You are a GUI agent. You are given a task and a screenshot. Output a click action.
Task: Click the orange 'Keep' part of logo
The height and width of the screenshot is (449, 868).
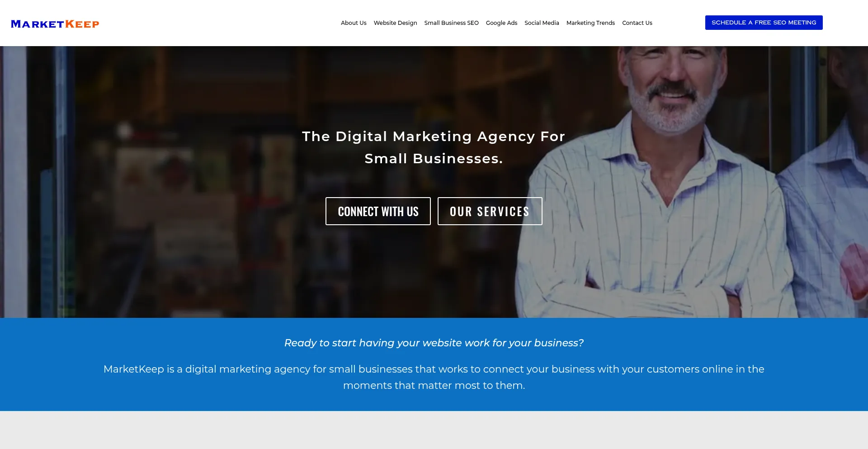tap(82, 24)
